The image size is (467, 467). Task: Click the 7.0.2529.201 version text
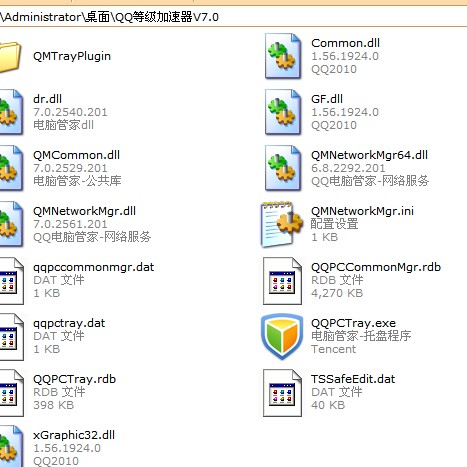click(x=70, y=168)
